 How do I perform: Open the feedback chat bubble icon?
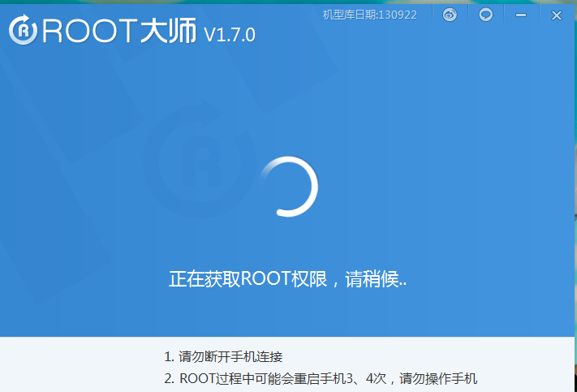(485, 15)
